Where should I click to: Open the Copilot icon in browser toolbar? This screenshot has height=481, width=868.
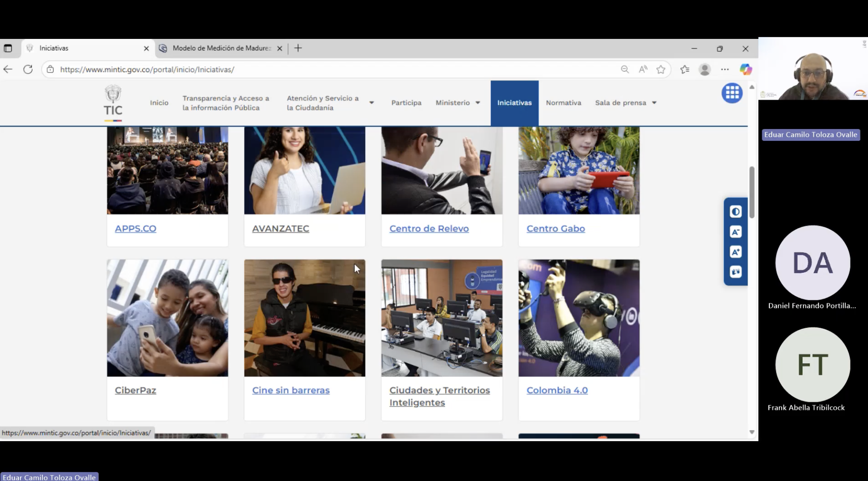tap(746, 69)
